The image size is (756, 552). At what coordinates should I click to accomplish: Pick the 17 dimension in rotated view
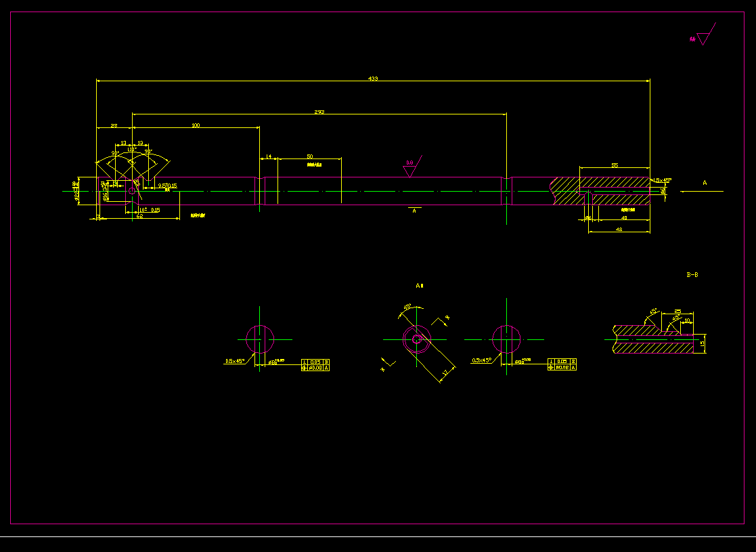click(445, 373)
